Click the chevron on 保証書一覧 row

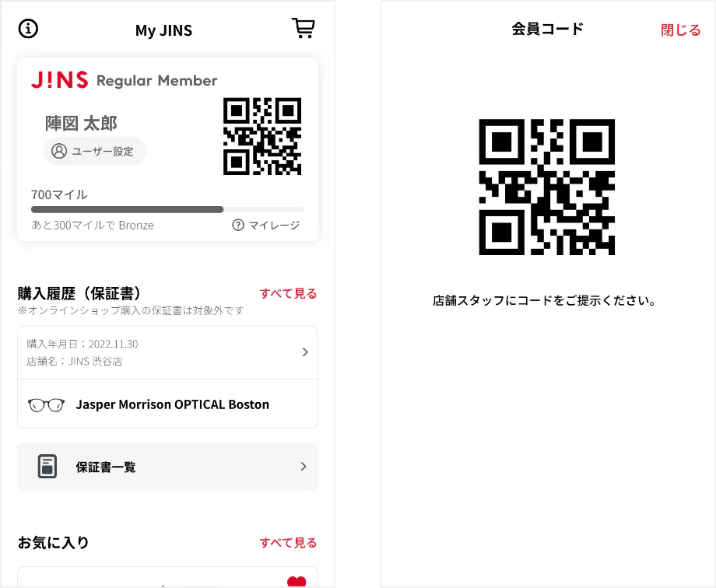tap(304, 467)
